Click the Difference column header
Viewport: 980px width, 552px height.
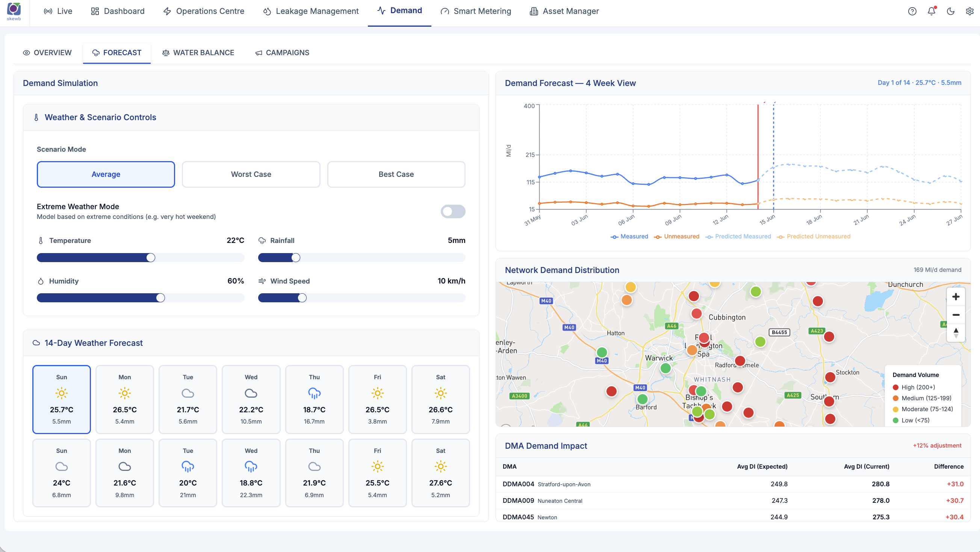pyautogui.click(x=949, y=466)
